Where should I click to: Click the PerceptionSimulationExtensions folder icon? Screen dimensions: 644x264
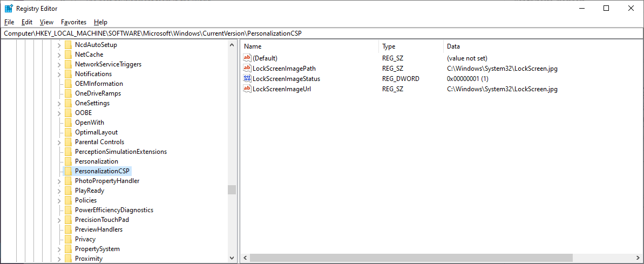[x=68, y=152]
